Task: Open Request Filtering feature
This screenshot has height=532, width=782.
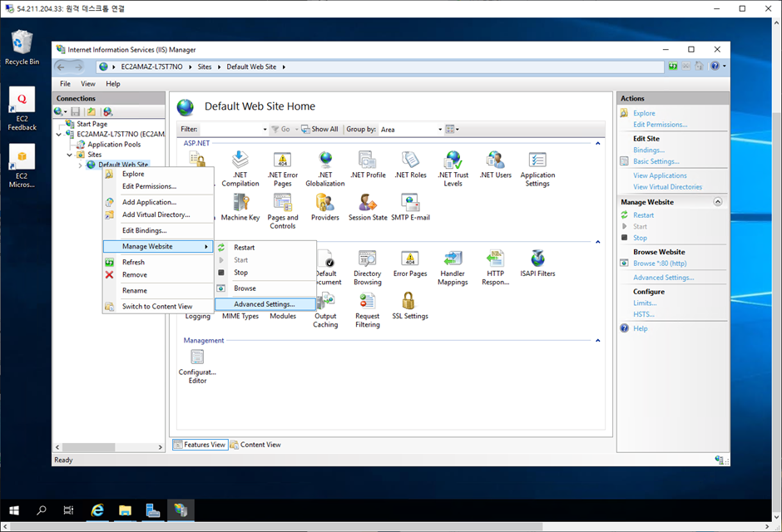Action: click(x=368, y=310)
